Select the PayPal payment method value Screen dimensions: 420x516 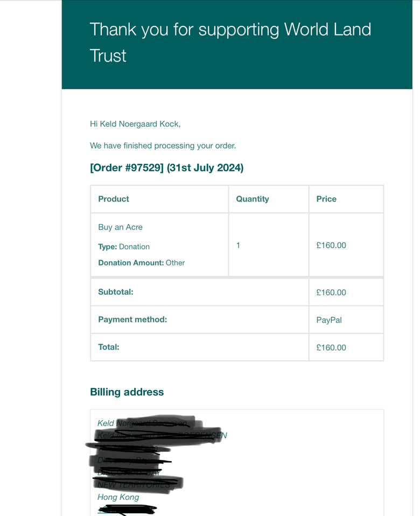click(329, 320)
